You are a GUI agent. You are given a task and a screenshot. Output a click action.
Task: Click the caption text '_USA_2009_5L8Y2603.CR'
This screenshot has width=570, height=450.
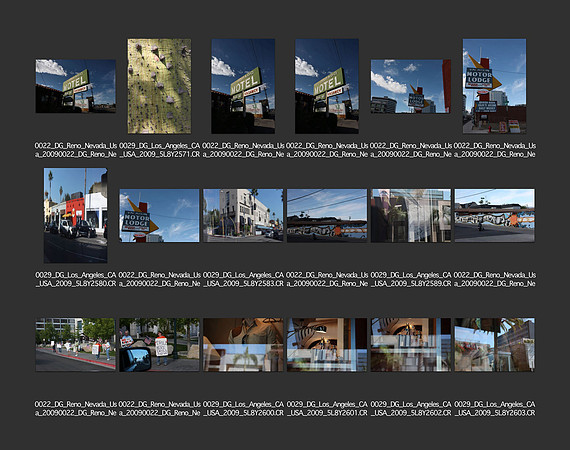(x=494, y=413)
